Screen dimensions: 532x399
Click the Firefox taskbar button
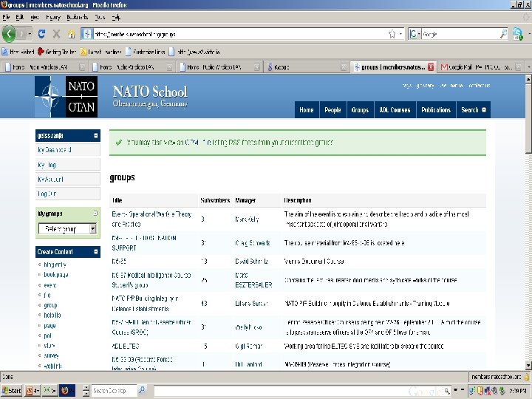coord(66,391)
